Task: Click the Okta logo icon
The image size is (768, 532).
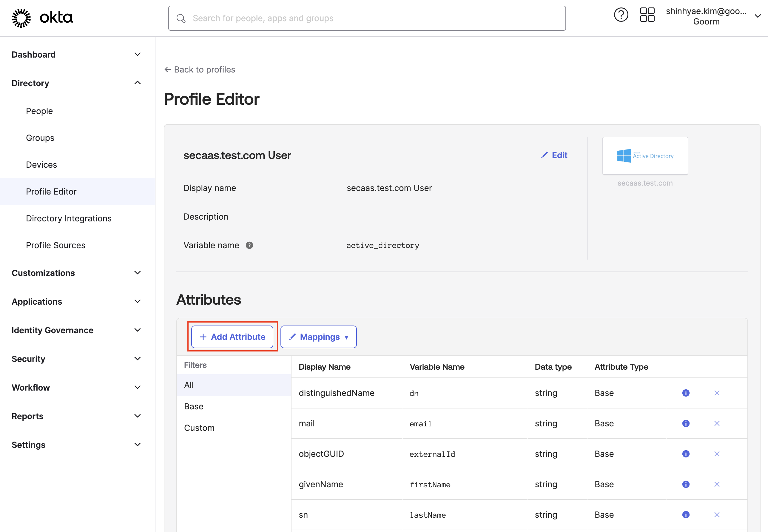Action: (x=21, y=18)
